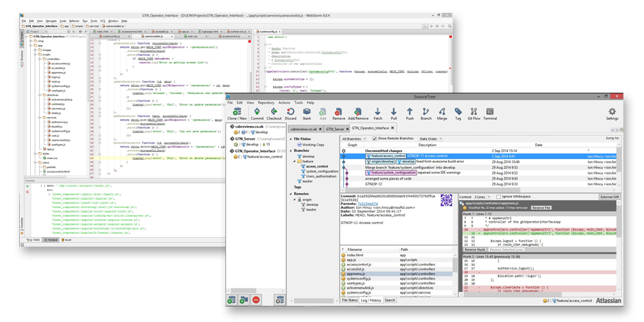The image size is (644, 322).
Task: Click the Git Flow toolbar icon
Action: click(474, 114)
